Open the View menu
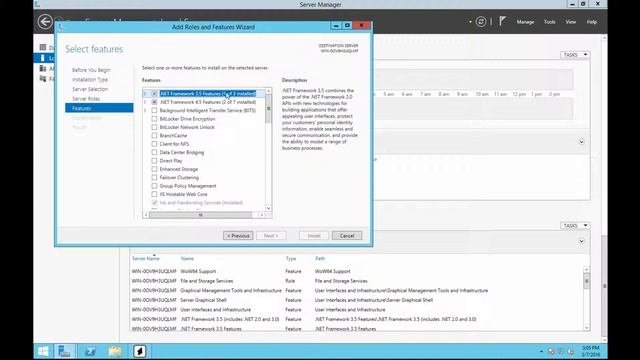Image resolution: width=640 pixels, height=360 pixels. coord(571,22)
